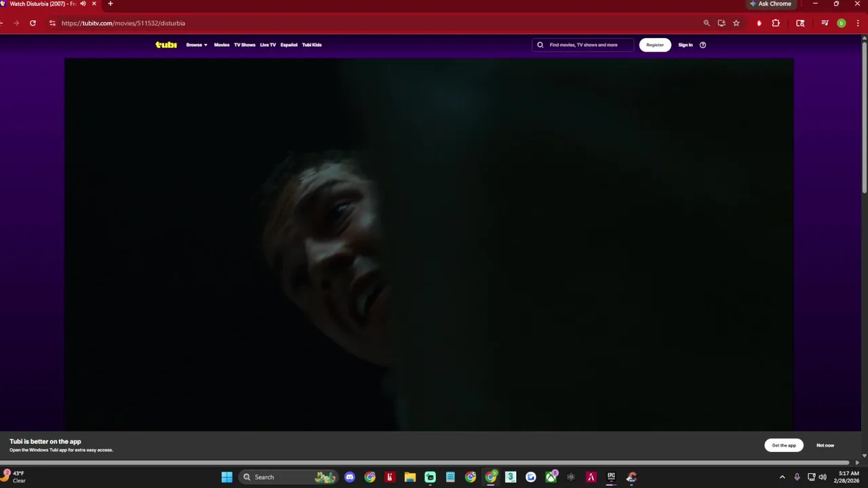Open site information icon in address bar
Screen dimensions: 868x488
click(x=52, y=23)
